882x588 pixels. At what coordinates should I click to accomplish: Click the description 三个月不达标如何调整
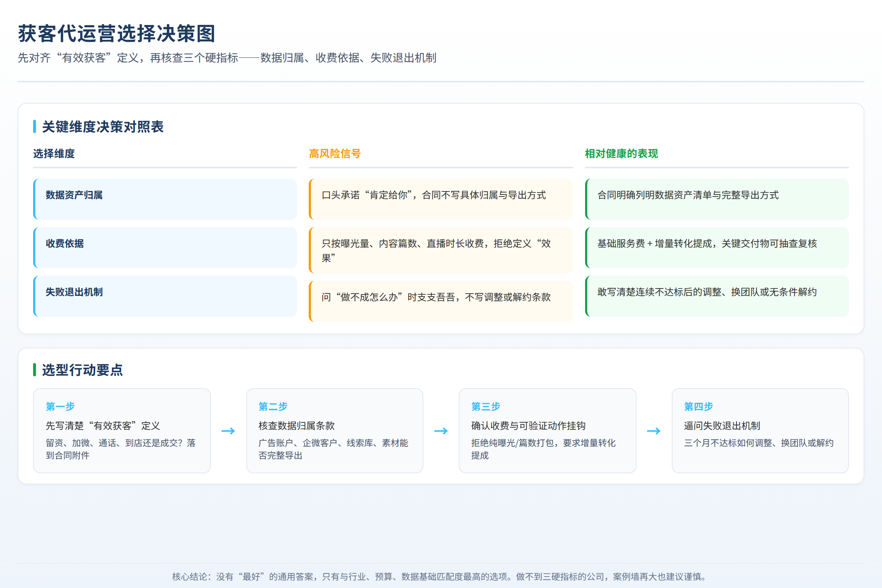point(759,443)
